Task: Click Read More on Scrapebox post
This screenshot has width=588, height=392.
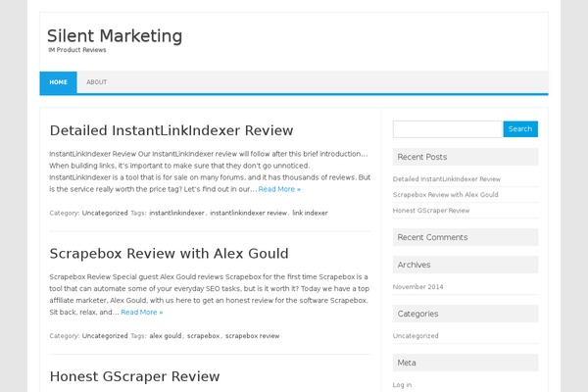Action: [x=142, y=313]
